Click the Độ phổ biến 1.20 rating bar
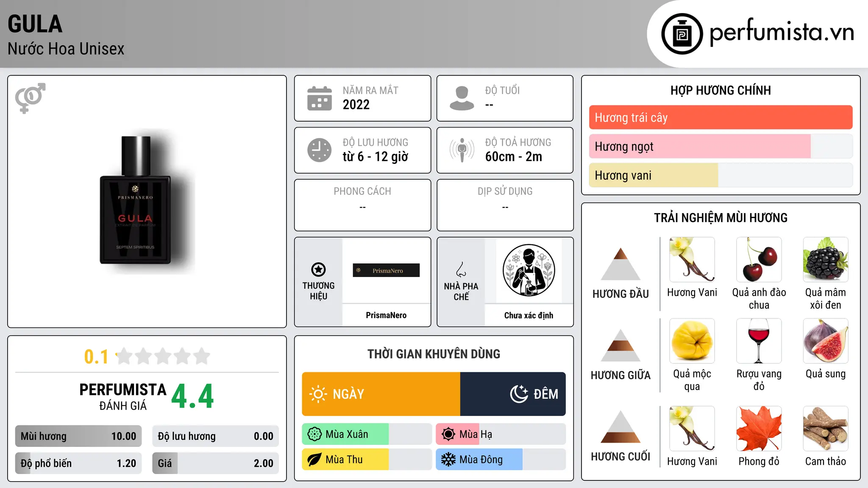This screenshot has width=868, height=488. pyautogui.click(x=78, y=463)
